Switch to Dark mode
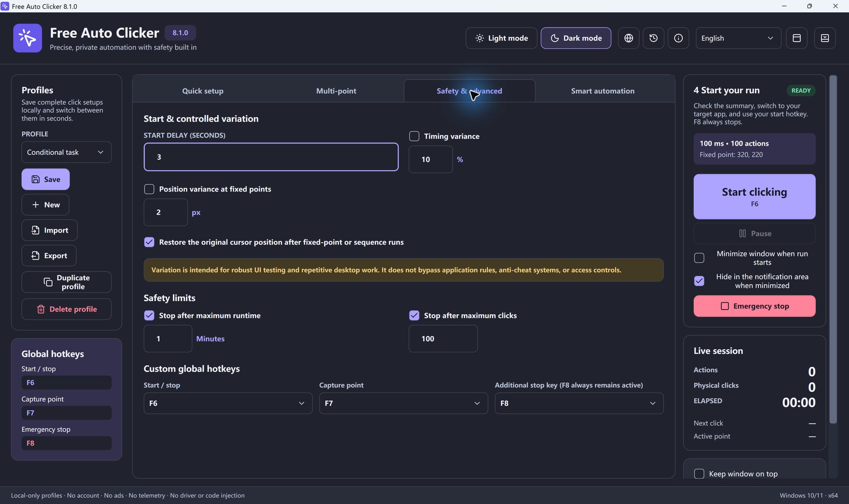The width and height of the screenshot is (849, 504). pos(576,38)
